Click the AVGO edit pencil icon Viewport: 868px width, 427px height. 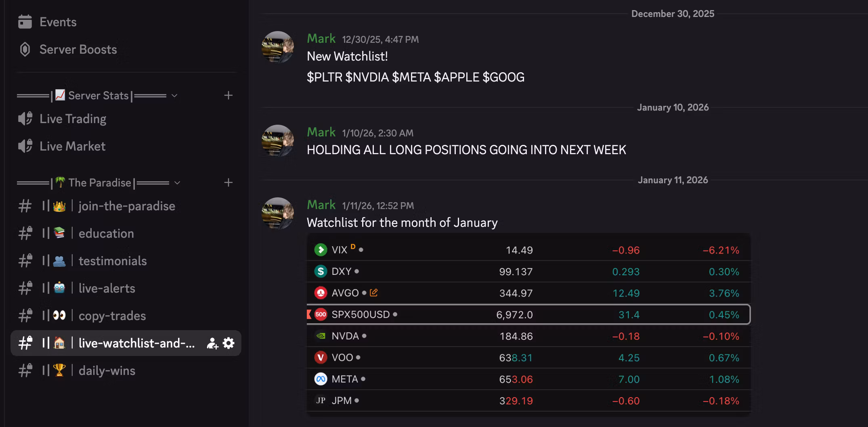[374, 293]
